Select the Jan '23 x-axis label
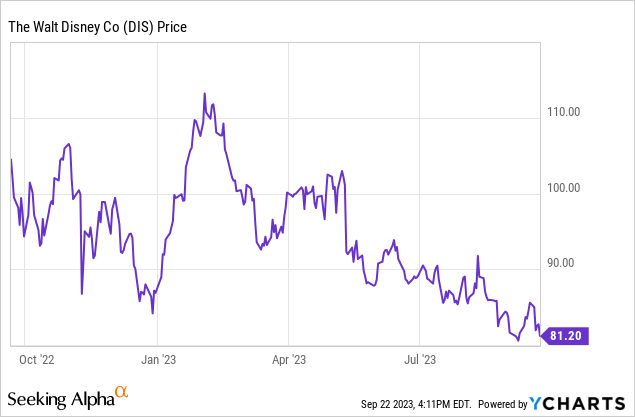The image size is (635, 417). point(157,357)
